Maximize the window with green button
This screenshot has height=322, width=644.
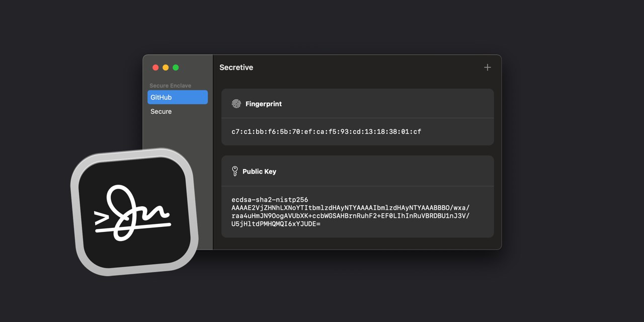pyautogui.click(x=176, y=67)
